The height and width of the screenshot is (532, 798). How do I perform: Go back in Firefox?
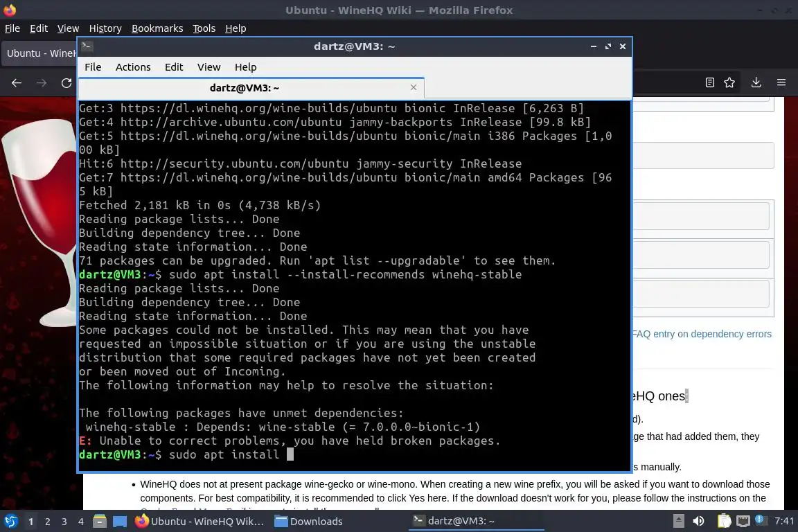click(x=17, y=83)
